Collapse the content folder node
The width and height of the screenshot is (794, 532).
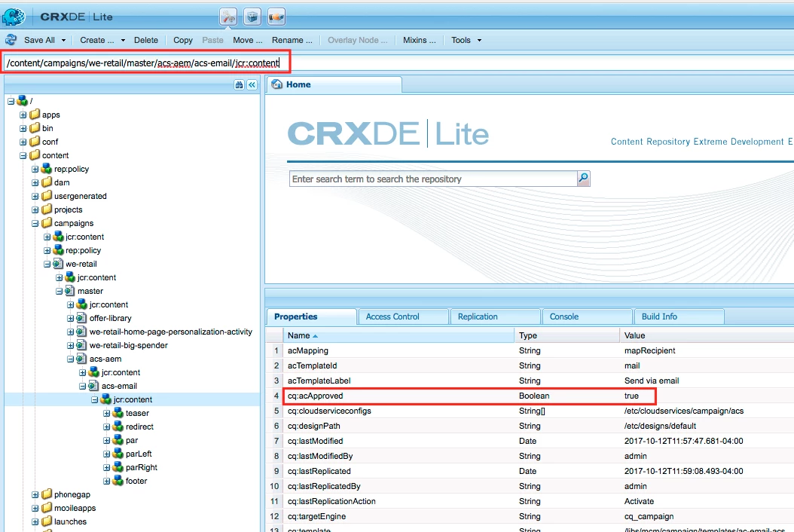point(23,155)
